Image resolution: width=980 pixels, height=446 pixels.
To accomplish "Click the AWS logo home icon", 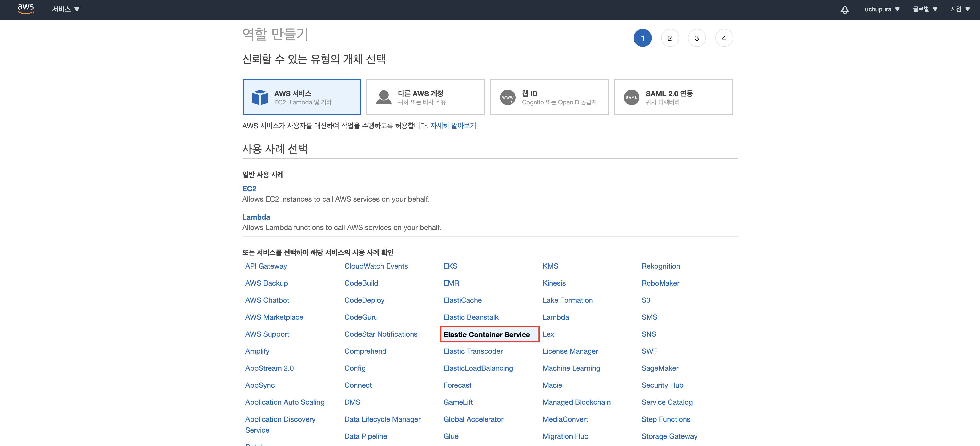I will 26,9.
